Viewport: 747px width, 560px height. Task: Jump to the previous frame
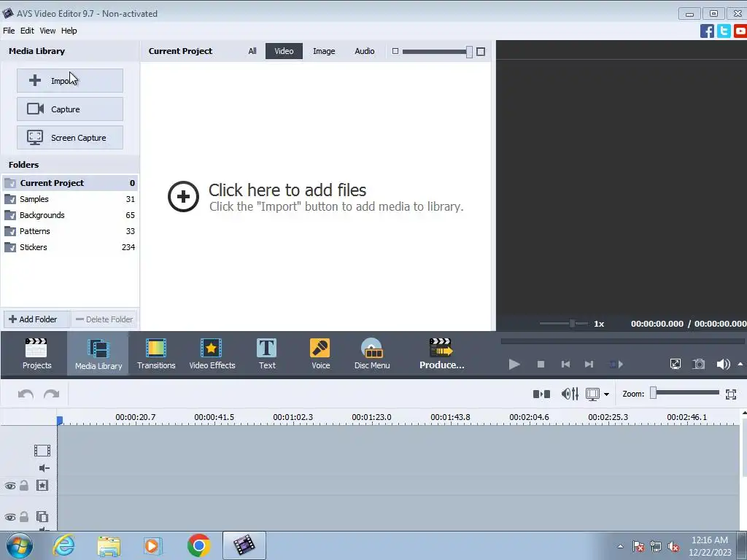tap(565, 365)
